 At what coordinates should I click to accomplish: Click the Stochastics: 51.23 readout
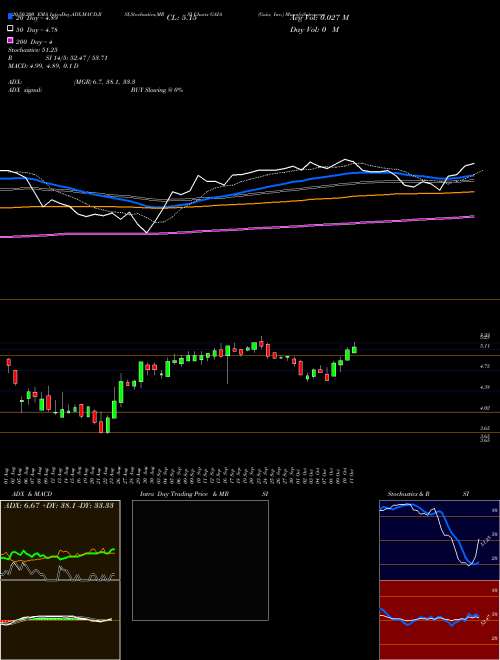coord(33,50)
